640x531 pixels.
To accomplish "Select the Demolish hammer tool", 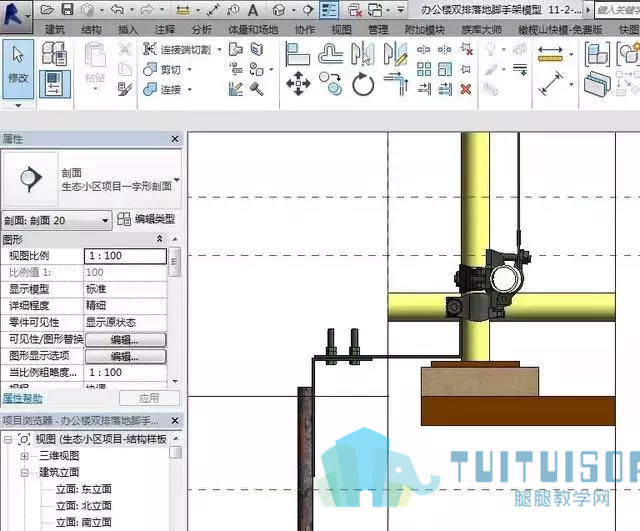I will point(257,89).
